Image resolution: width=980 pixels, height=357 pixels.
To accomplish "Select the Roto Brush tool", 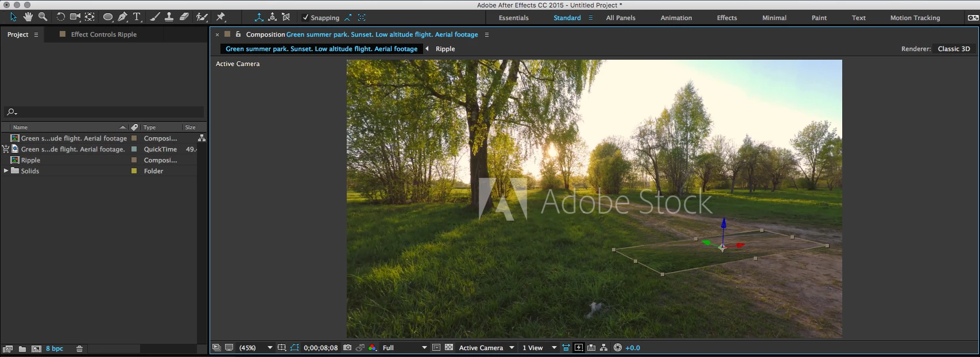I will 202,17.
